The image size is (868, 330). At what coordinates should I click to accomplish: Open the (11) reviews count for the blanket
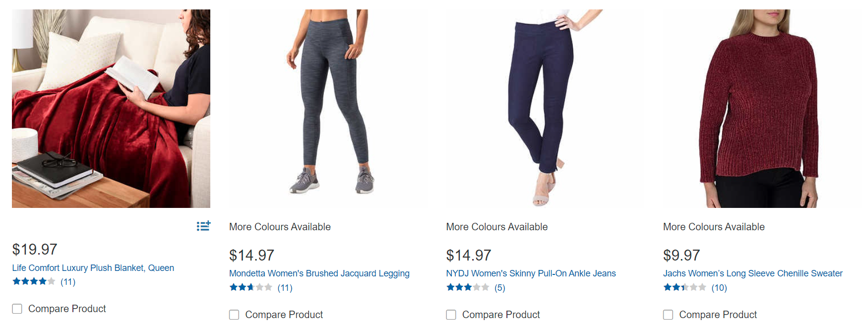tap(68, 282)
